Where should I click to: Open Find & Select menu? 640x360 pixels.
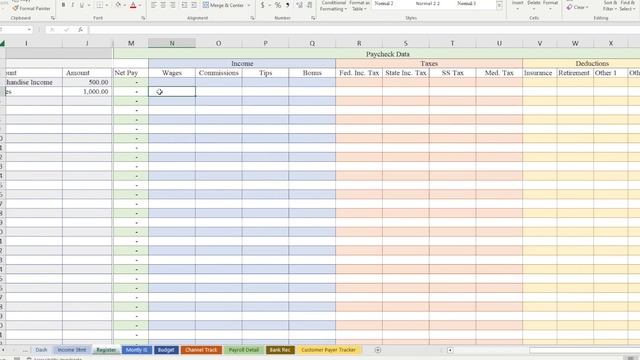(627, 6)
